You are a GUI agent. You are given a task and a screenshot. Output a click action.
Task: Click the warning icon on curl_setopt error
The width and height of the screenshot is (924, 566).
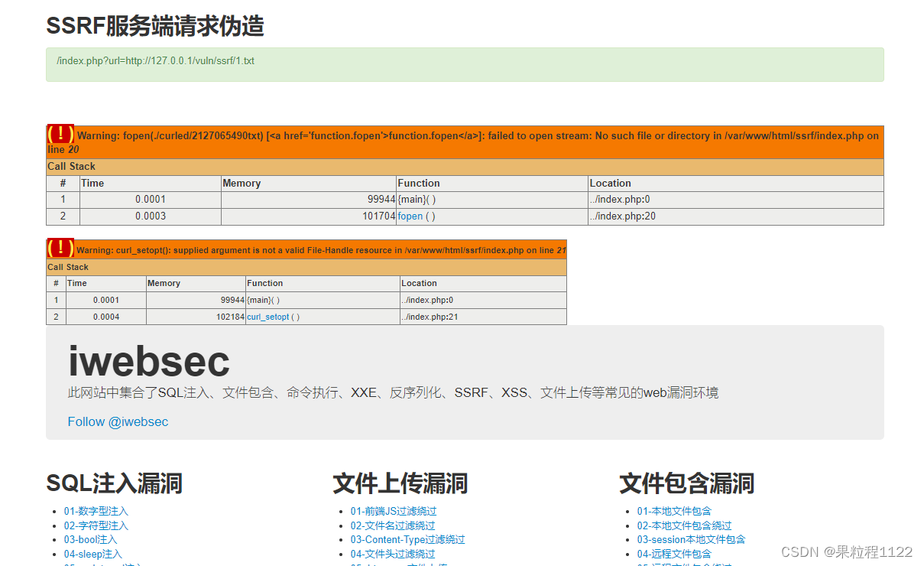[60, 249]
